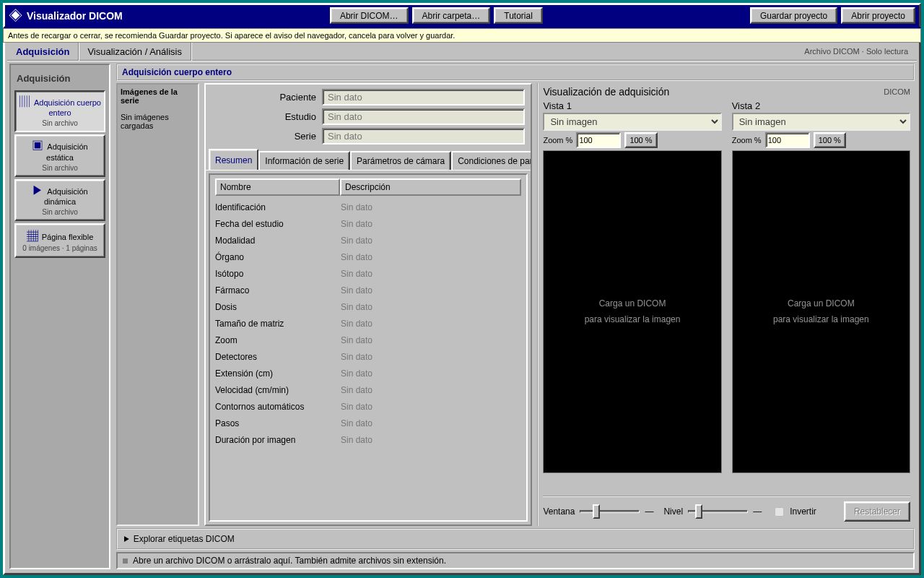The width and height of the screenshot is (924, 578).
Task: Launch the Tutorial button
Action: coord(518,16)
